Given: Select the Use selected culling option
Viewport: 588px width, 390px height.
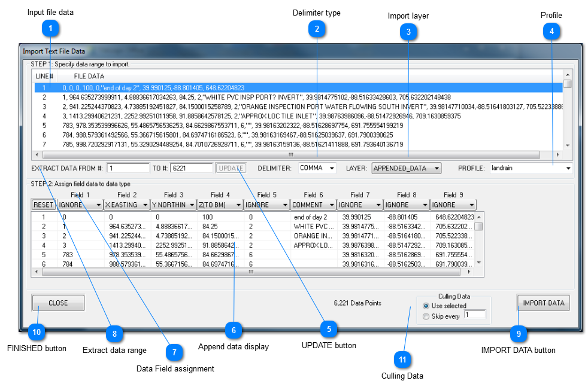Looking at the screenshot, I should tap(426, 306).
